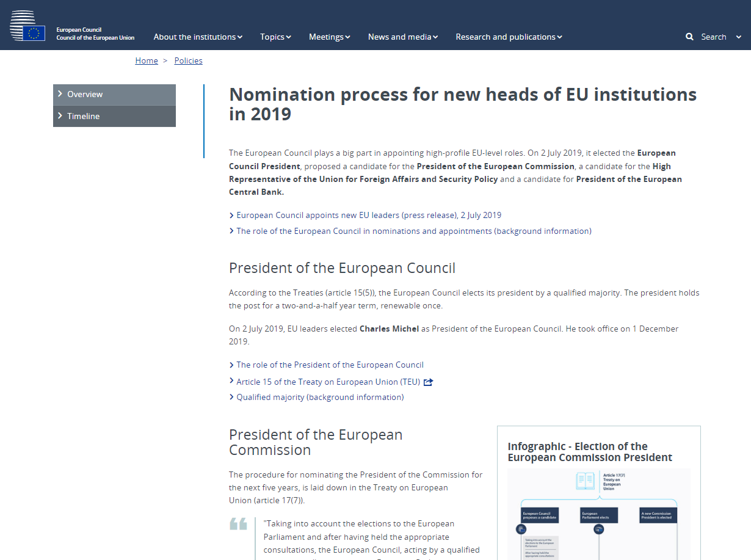The width and height of the screenshot is (751, 560).
Task: Go to Home breadcrumb
Action: [147, 60]
